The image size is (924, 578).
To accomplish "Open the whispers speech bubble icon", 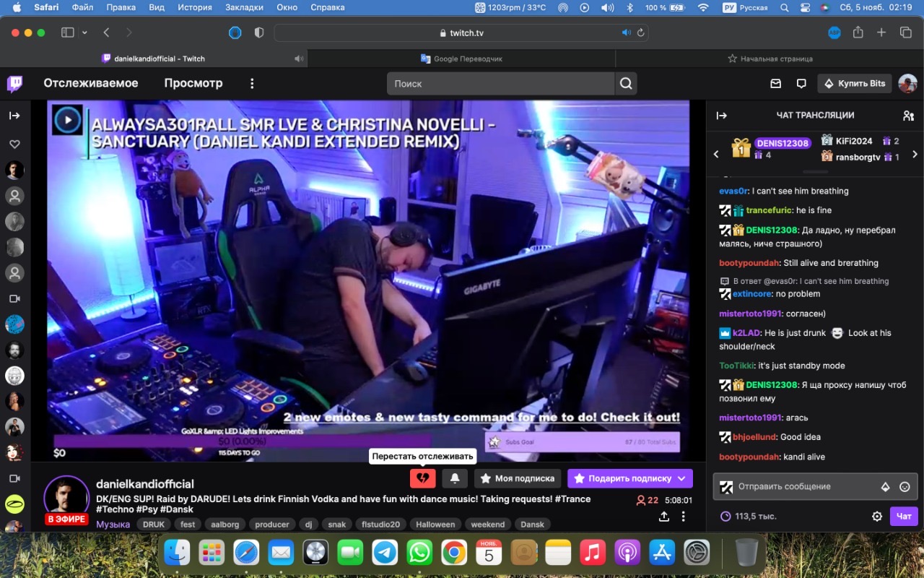I will tap(801, 84).
